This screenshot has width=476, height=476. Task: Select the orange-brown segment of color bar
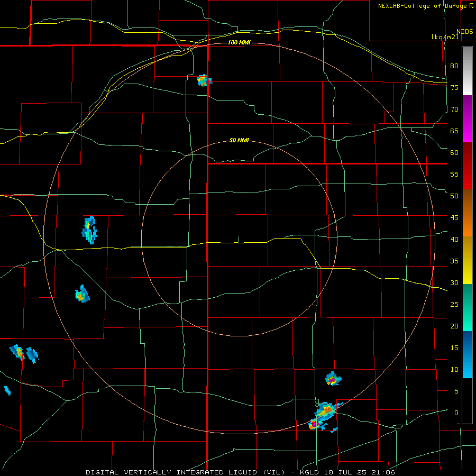[467, 213]
